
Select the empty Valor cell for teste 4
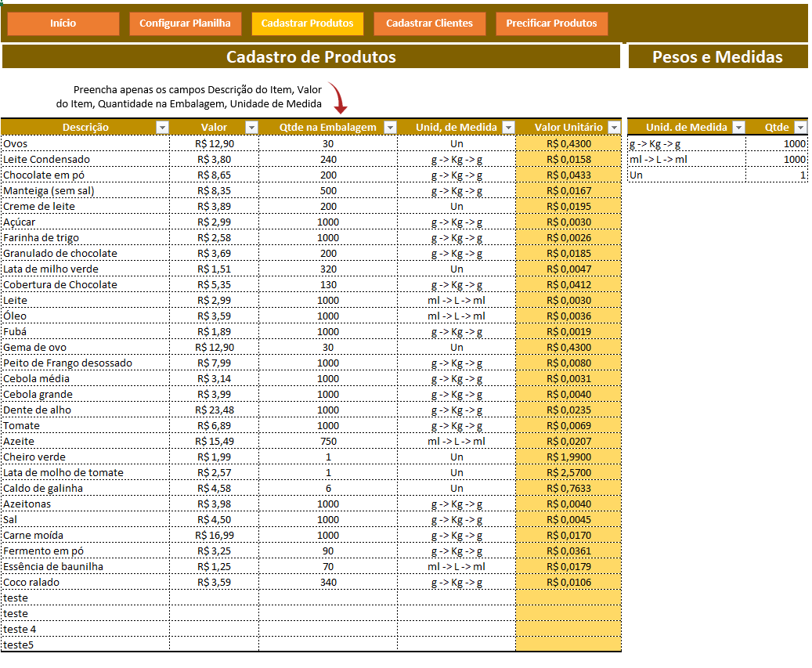pos(214,629)
